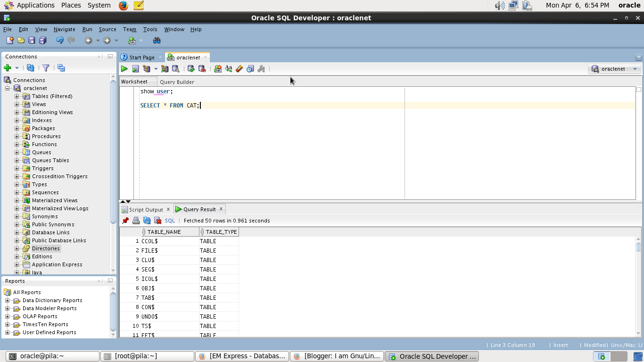Refresh the Query Result grid
Screen dimensions: 644x362
147,221
